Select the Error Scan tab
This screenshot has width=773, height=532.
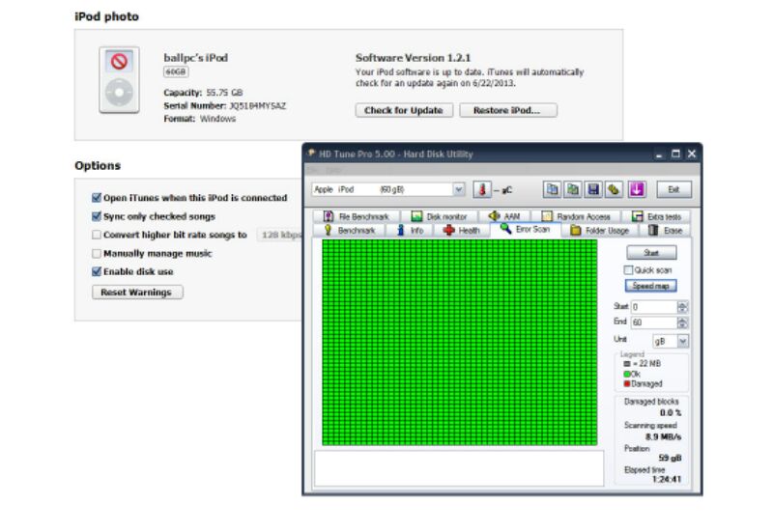525,229
